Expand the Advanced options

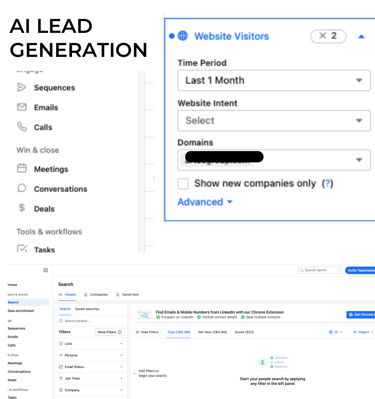205,202
